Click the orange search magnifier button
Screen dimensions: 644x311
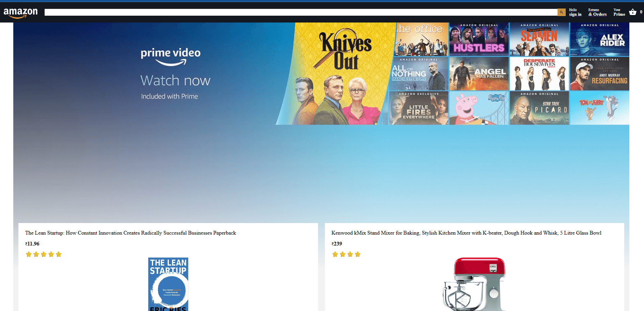click(561, 12)
